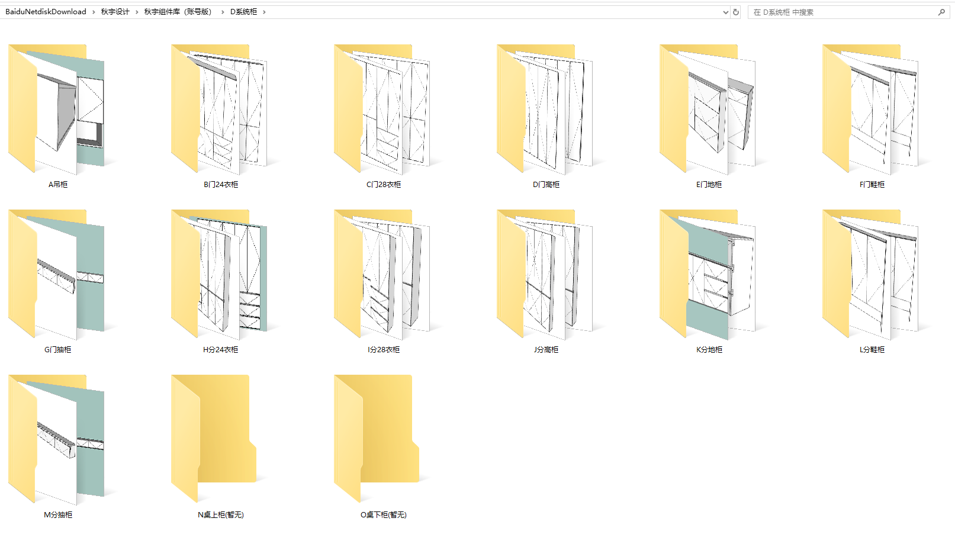
Task: Select the G门抽柜 folder icon
Action: pyautogui.click(x=57, y=275)
